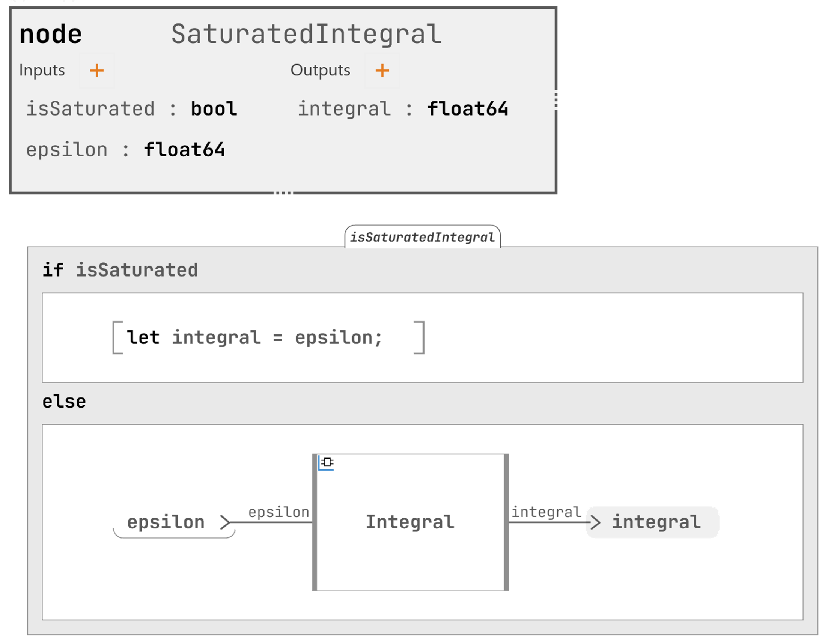
Task: Click the epsilon input port arrow
Action: point(225,522)
